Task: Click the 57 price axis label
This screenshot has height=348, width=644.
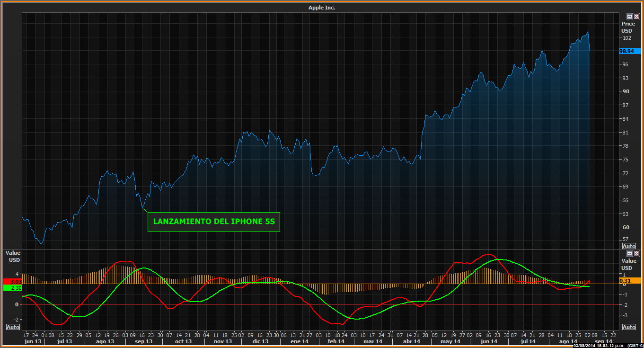Action: click(x=626, y=240)
